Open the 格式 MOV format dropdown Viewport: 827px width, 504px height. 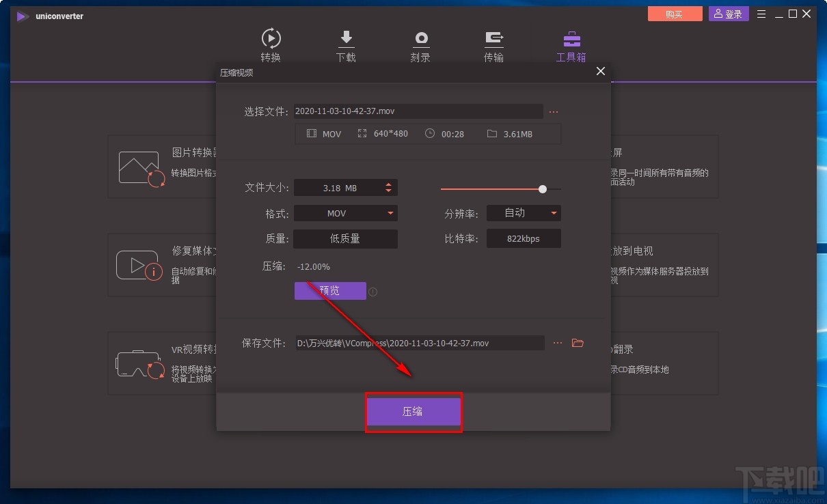[345, 213]
